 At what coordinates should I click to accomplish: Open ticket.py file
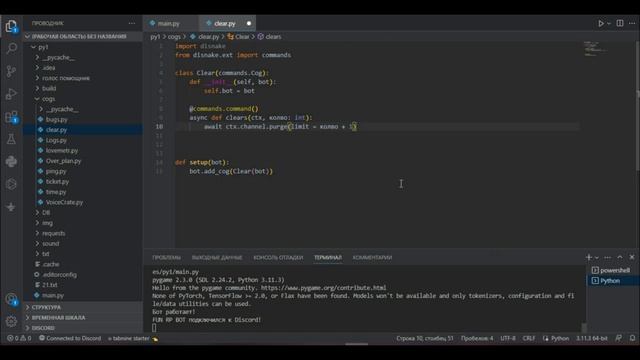[82, 182]
